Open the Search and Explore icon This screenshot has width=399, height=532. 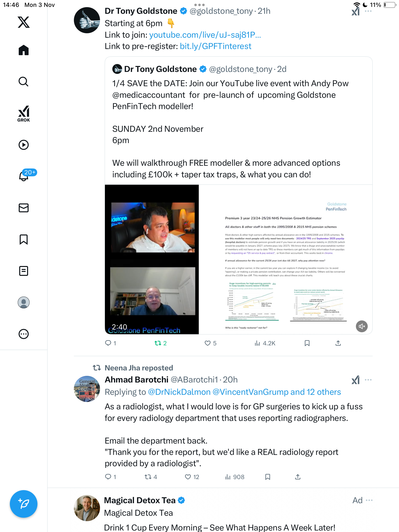tap(24, 82)
